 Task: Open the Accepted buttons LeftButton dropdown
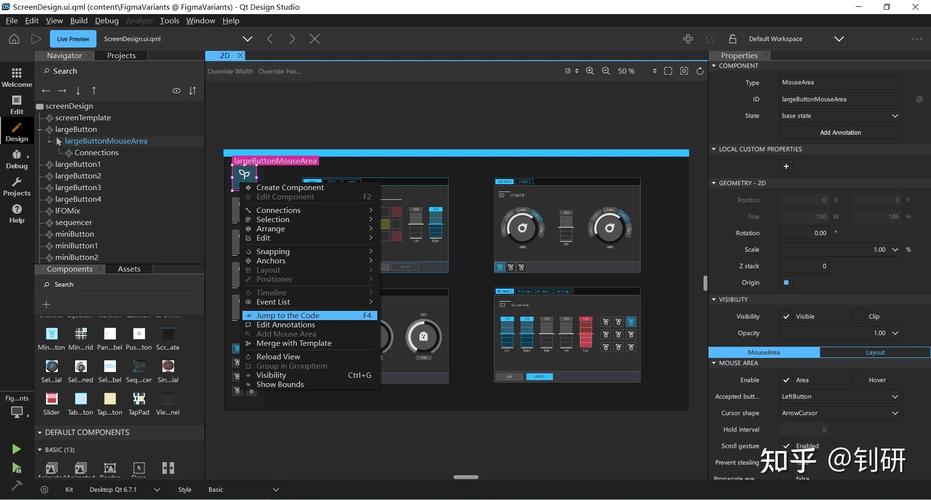point(840,397)
